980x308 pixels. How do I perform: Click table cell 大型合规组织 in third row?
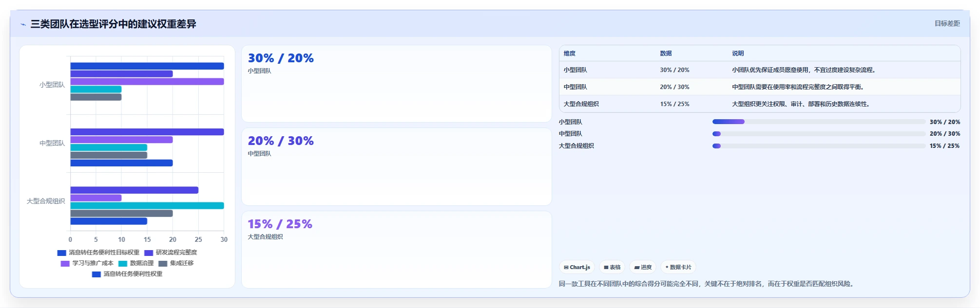(581, 104)
